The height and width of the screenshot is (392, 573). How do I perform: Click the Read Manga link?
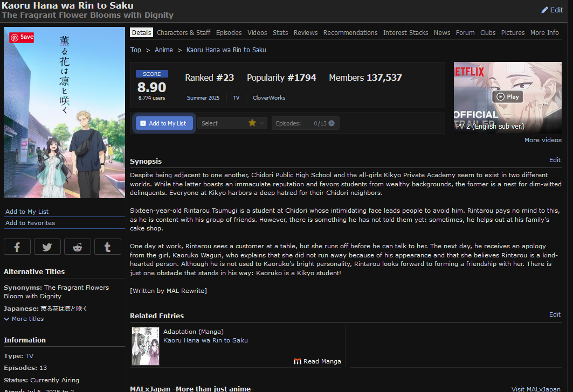click(x=317, y=361)
